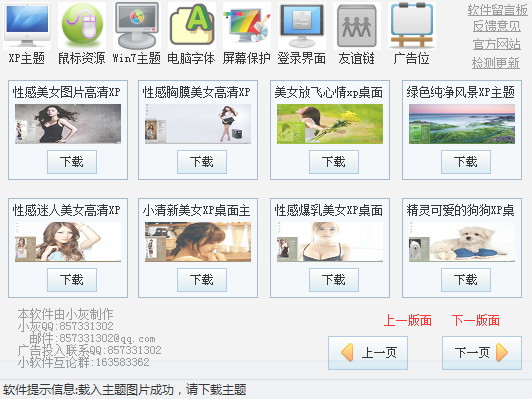The image size is (532, 399).
Task: Select the green landscape preview thumbnail
Action: pos(462,124)
